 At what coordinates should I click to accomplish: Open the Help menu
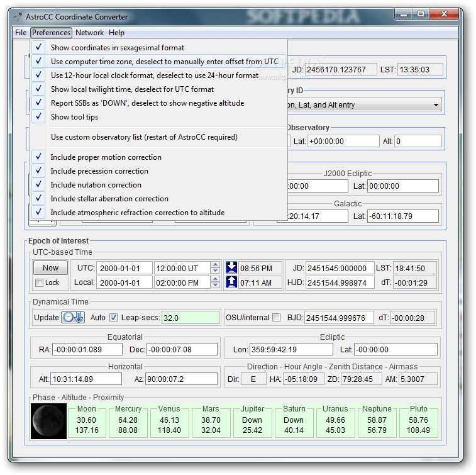[116, 33]
